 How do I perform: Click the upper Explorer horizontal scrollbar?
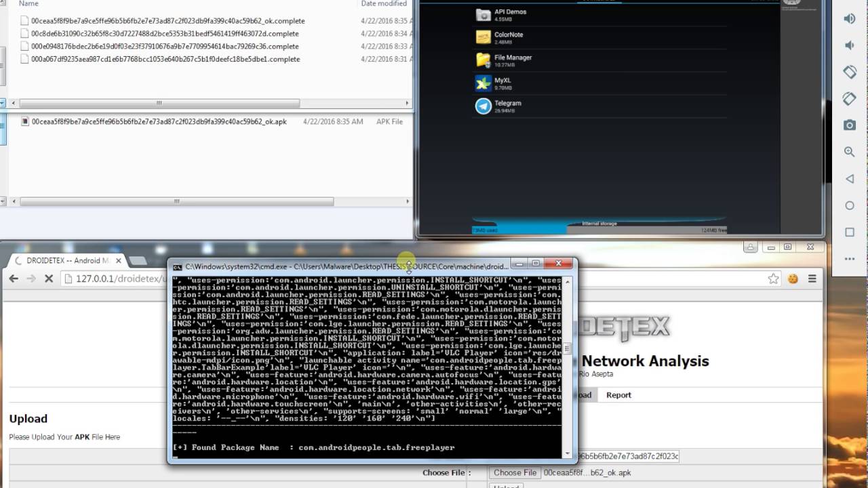(x=159, y=103)
